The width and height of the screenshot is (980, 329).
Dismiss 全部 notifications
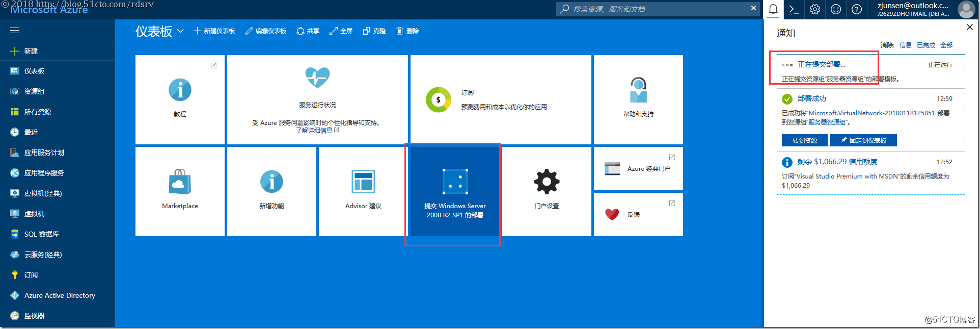[946, 45]
